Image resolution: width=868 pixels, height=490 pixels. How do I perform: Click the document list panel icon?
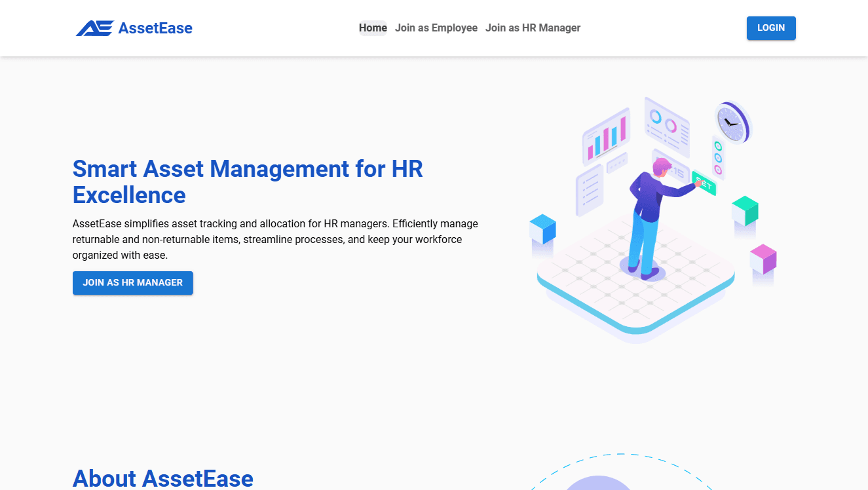pos(589,189)
